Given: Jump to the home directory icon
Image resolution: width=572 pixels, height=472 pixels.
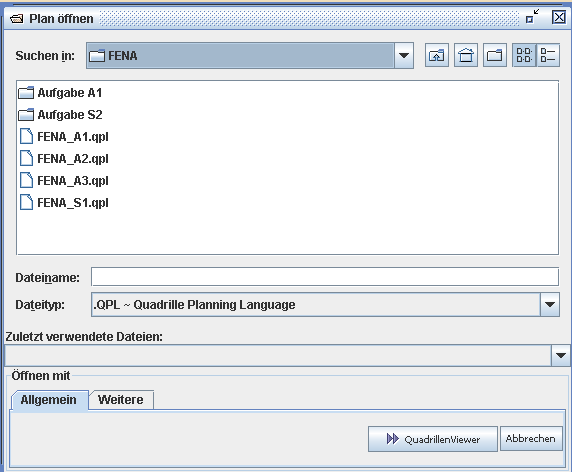Looking at the screenshot, I should (x=466, y=55).
